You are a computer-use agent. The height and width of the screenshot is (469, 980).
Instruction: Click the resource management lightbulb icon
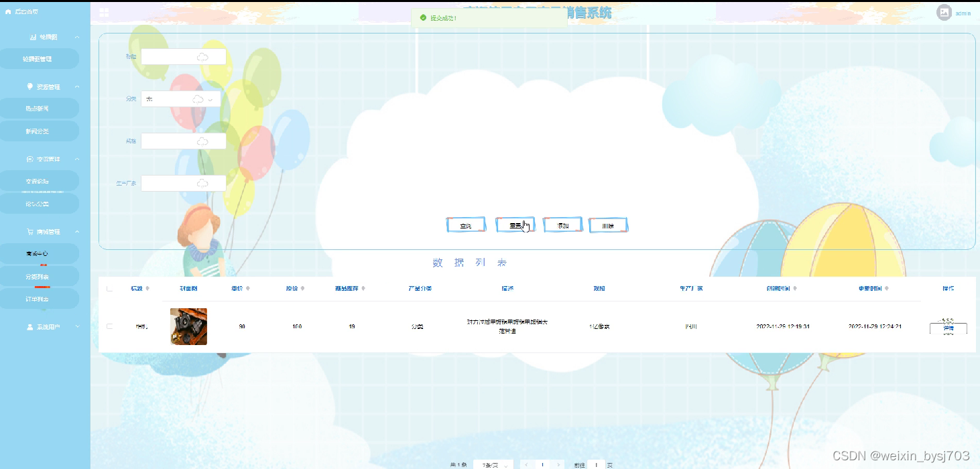pyautogui.click(x=29, y=86)
